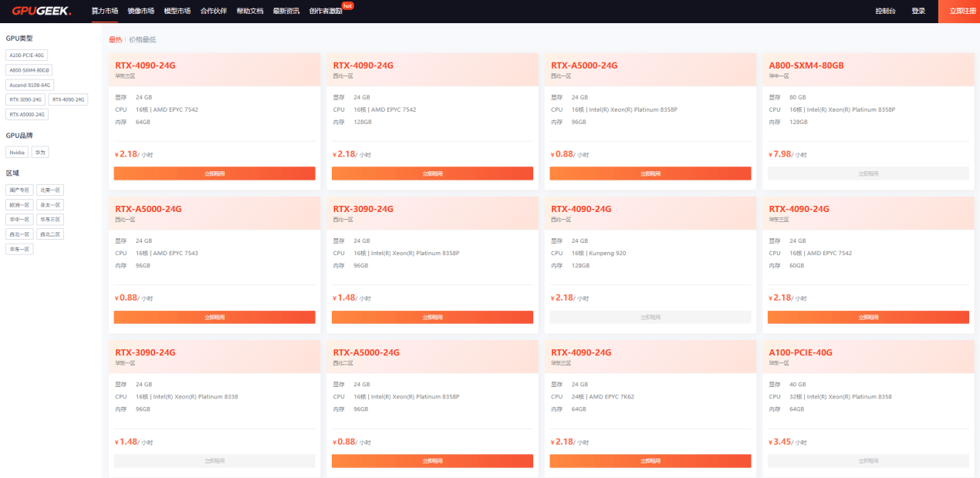This screenshot has height=478, width=980.
Task: Toggle the RTX-4090-24G sidebar filter
Action: [69, 99]
